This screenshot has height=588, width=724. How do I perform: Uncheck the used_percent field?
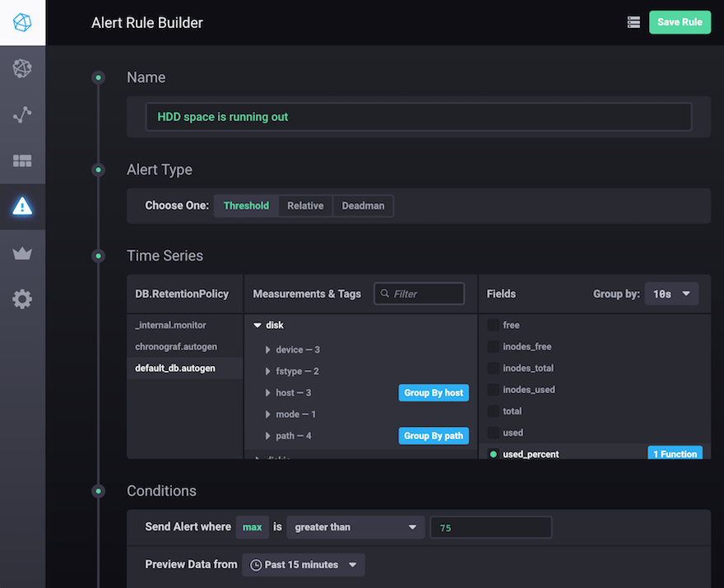[x=493, y=454]
